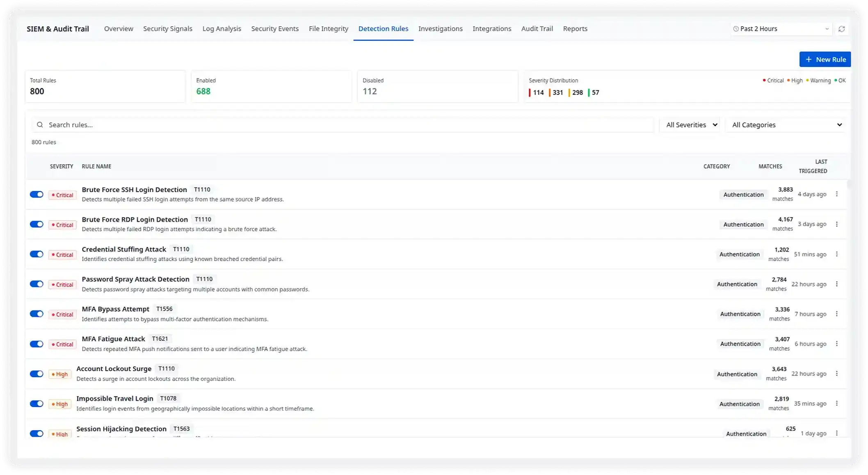Click the New Rule button
The width and height of the screenshot is (868, 475).
tap(825, 59)
